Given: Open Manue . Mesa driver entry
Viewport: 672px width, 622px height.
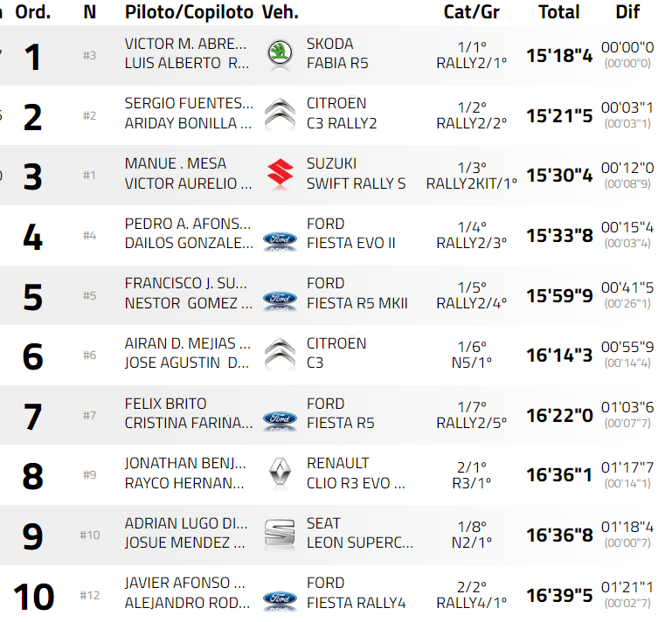Looking at the screenshot, I should coord(176,163).
